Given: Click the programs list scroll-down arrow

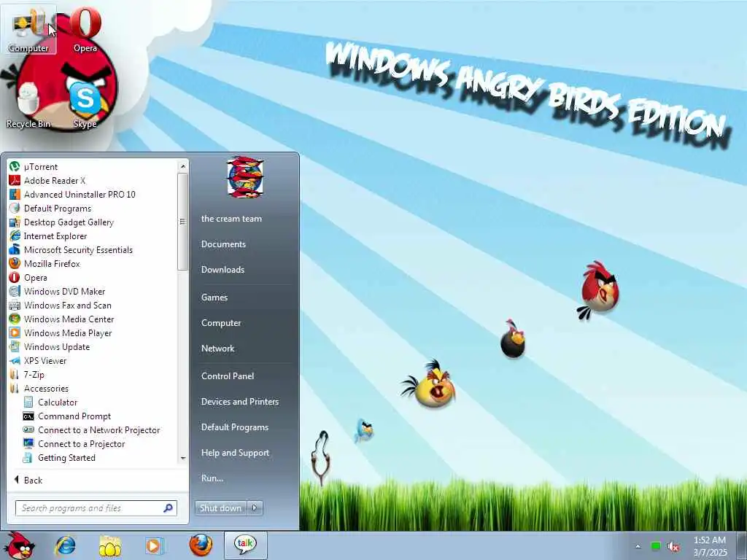Looking at the screenshot, I should (182, 458).
